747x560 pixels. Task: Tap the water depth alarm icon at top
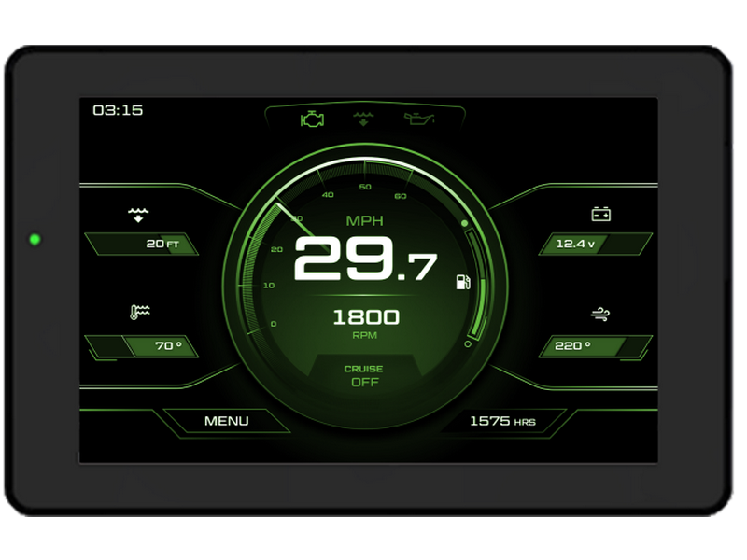(364, 119)
